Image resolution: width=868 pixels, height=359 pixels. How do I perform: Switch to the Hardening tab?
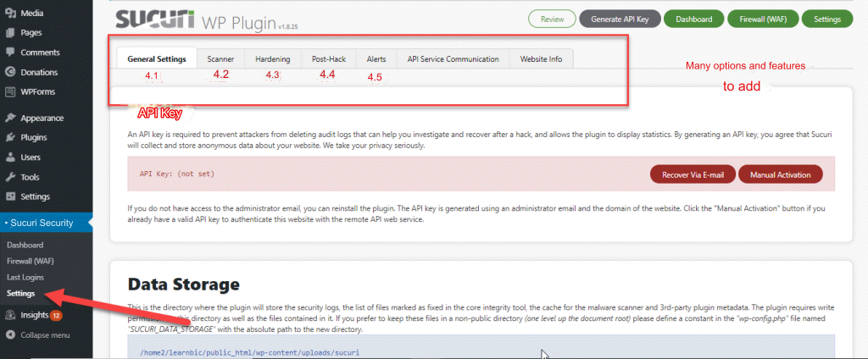[x=272, y=59]
